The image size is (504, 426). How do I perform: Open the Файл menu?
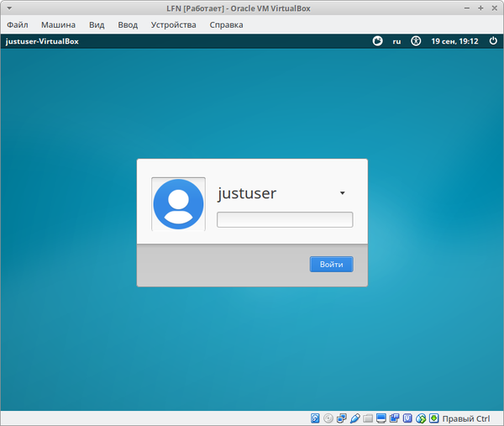[x=17, y=24]
